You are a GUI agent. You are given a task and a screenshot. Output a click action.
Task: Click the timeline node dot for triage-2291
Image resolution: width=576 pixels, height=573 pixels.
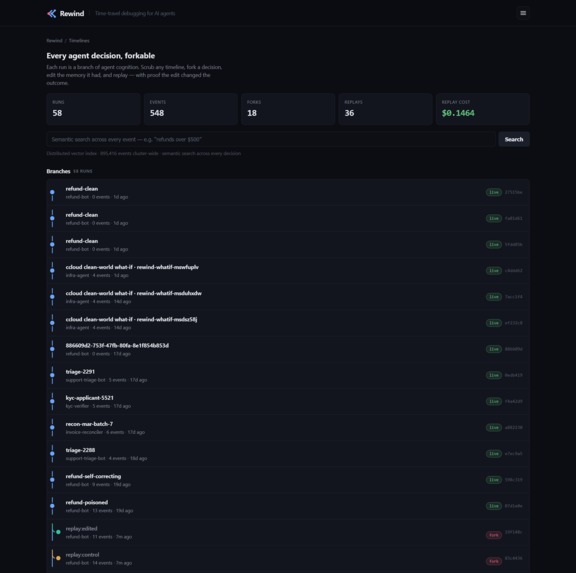click(x=52, y=375)
